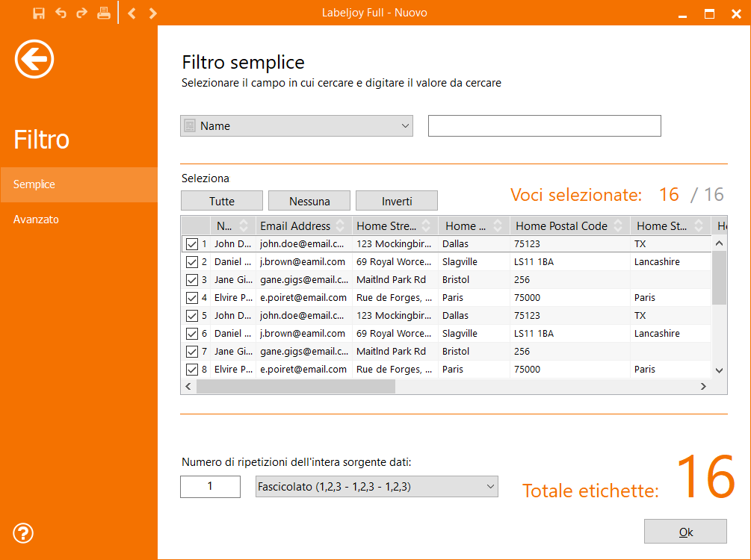
Task: Deselect the row 7 checkbox
Action: pyautogui.click(x=192, y=352)
